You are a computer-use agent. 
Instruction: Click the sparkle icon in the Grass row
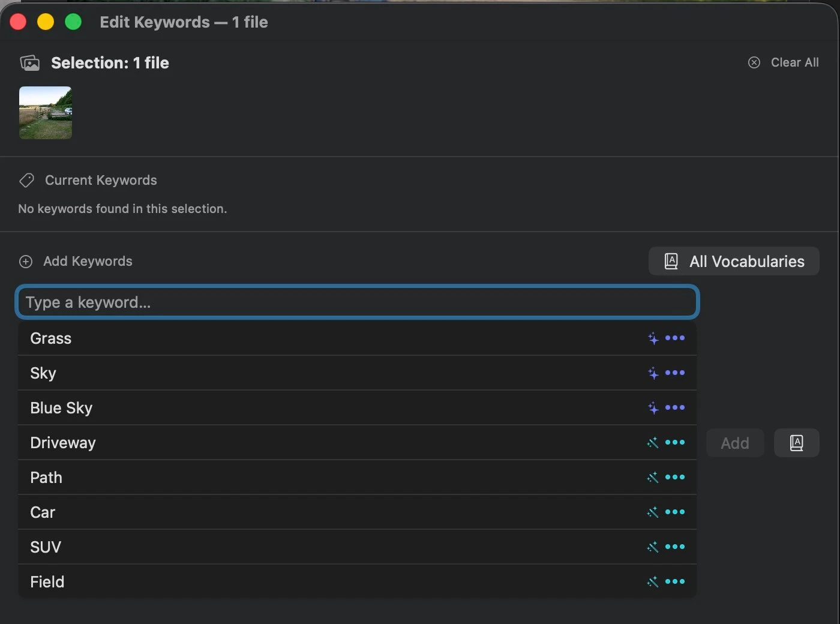coord(653,338)
